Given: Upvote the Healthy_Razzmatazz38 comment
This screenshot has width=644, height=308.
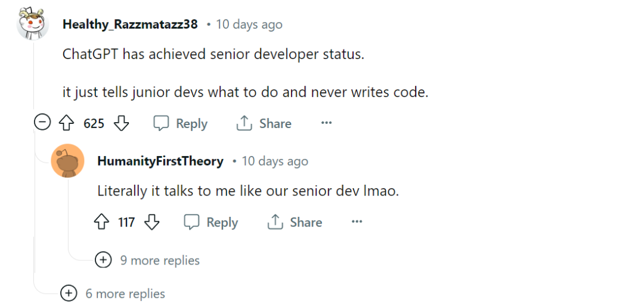Looking at the screenshot, I should tap(66, 124).
